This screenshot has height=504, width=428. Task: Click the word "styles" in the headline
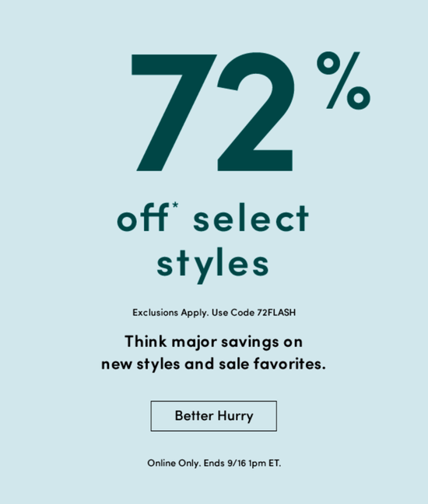212,265
